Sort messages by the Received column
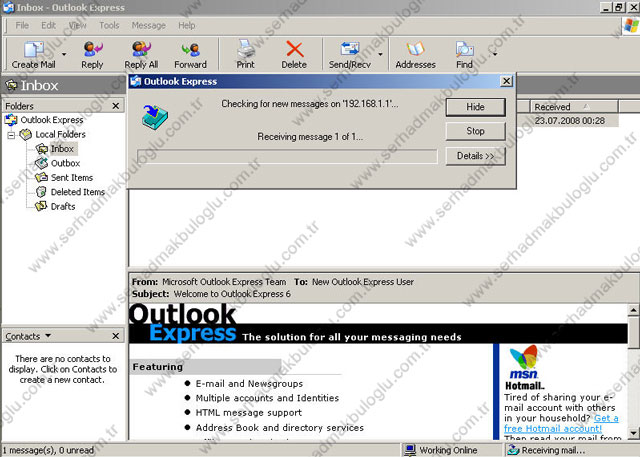This screenshot has height=457, width=640. 574,107
